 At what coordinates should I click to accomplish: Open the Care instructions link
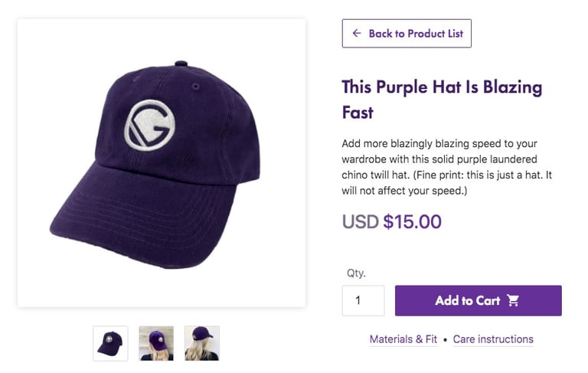[x=493, y=339]
